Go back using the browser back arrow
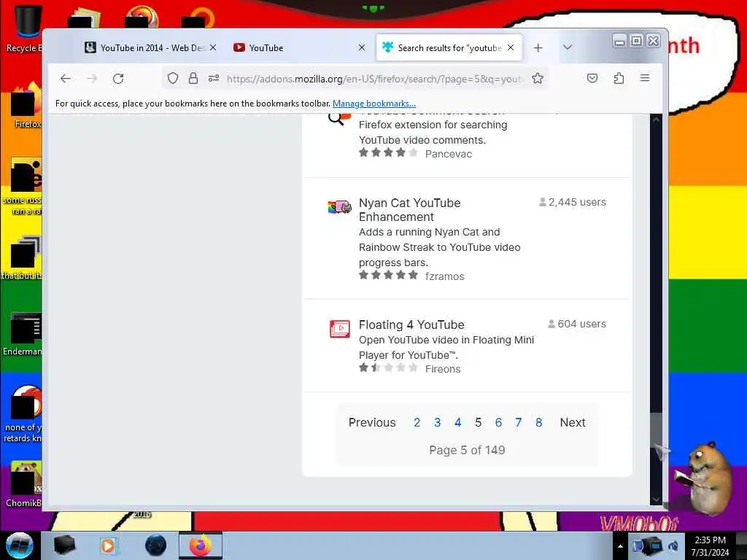Image resolution: width=747 pixels, height=560 pixels. coord(66,79)
